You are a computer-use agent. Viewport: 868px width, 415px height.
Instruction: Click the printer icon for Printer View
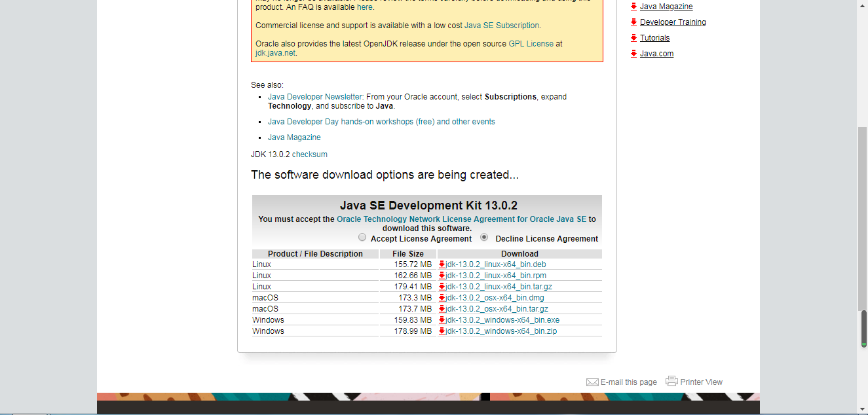(671, 381)
